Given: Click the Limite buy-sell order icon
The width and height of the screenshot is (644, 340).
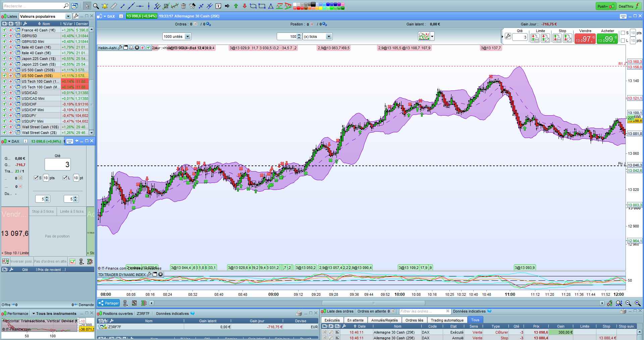Looking at the screenshot, I should [535, 39].
